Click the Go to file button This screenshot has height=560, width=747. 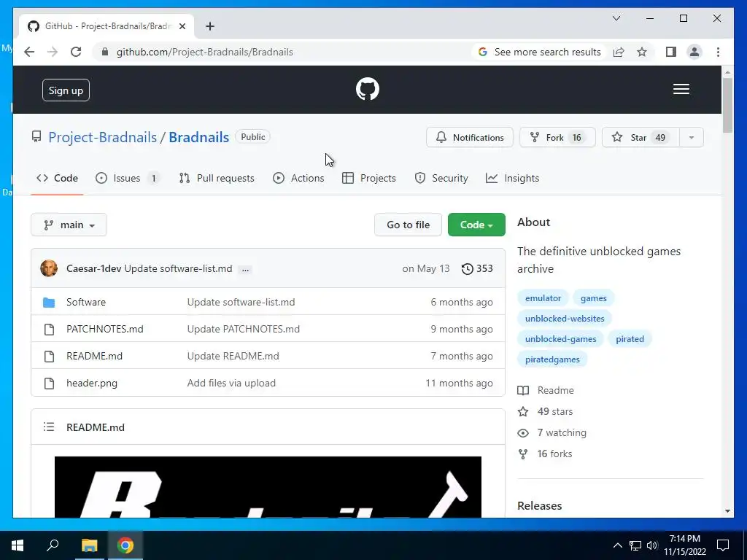[x=408, y=225]
